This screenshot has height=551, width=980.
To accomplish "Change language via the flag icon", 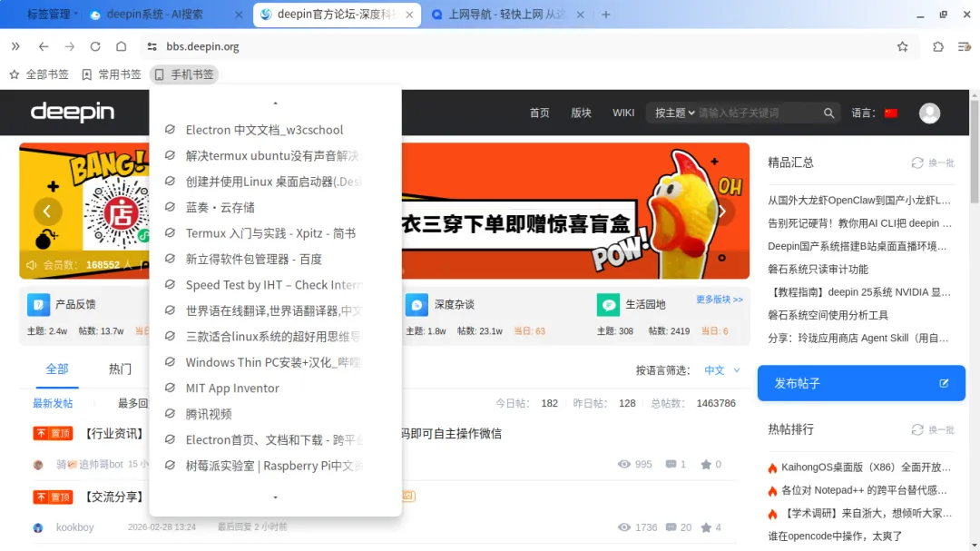I will pyautogui.click(x=891, y=113).
